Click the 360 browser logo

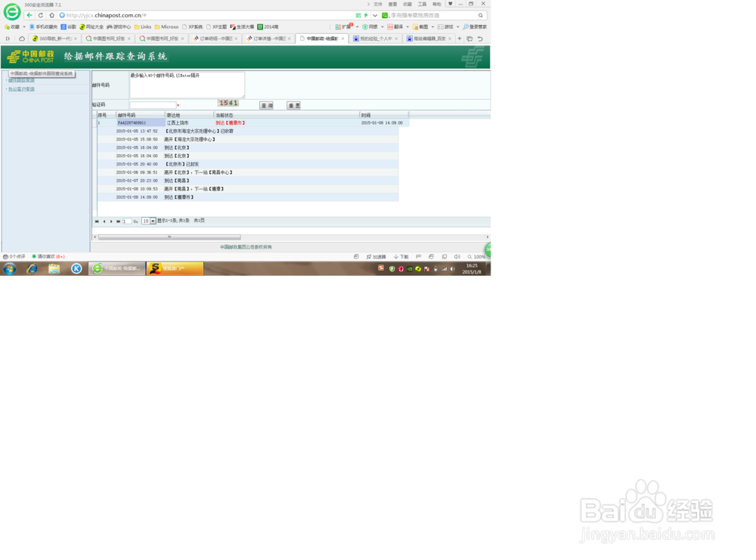click(x=12, y=11)
